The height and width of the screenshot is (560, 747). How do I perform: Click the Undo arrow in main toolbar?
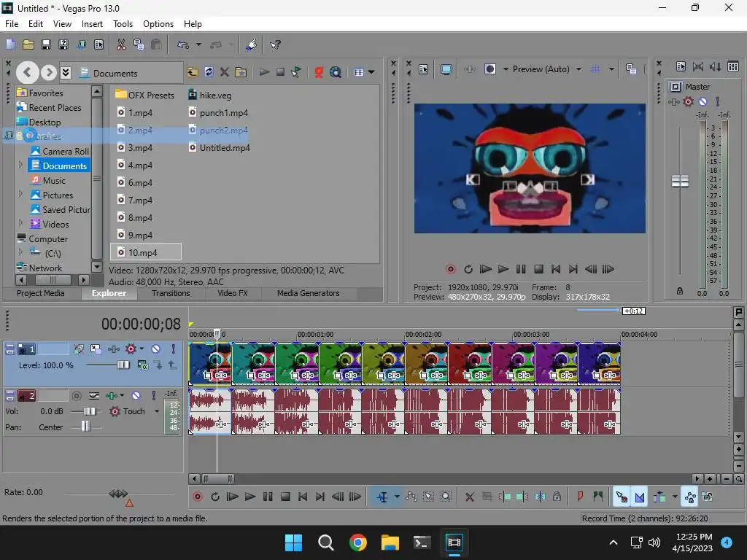183,44
